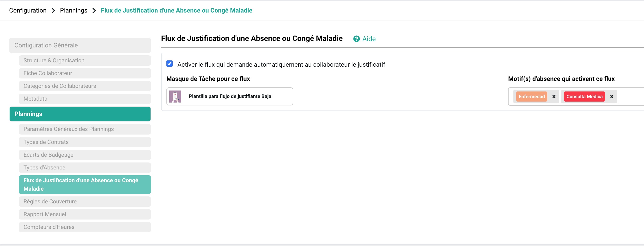The width and height of the screenshot is (644, 246).
Task: Open Écarts de Badgeage settings
Action: pos(85,155)
